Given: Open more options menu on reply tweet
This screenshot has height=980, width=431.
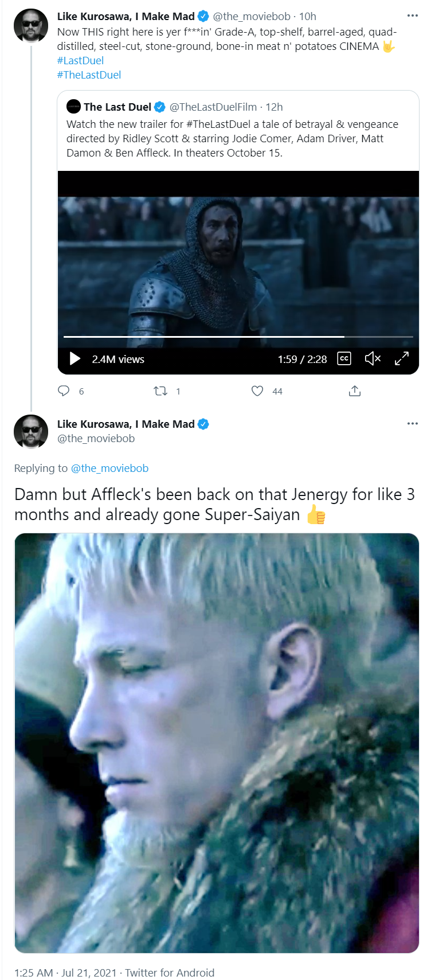Looking at the screenshot, I should pyautogui.click(x=413, y=424).
